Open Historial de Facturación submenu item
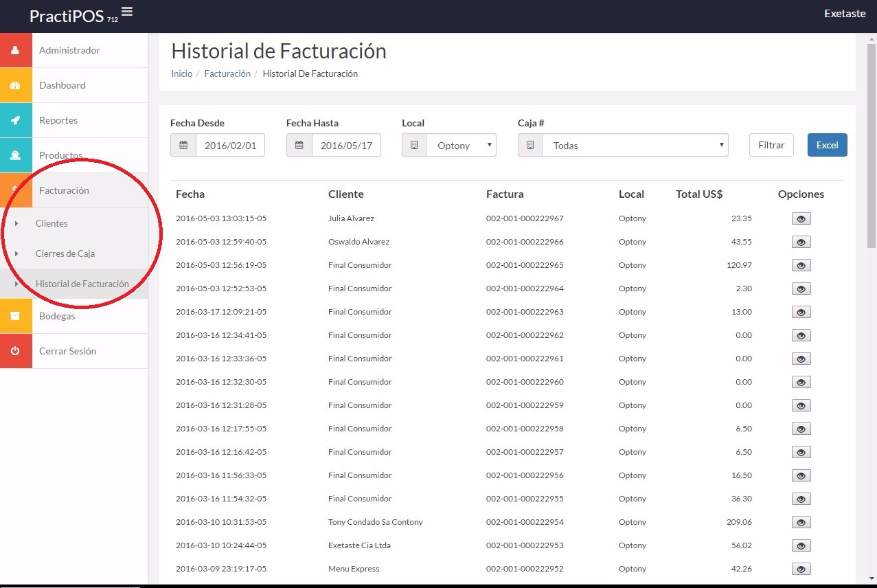 [x=73, y=284]
